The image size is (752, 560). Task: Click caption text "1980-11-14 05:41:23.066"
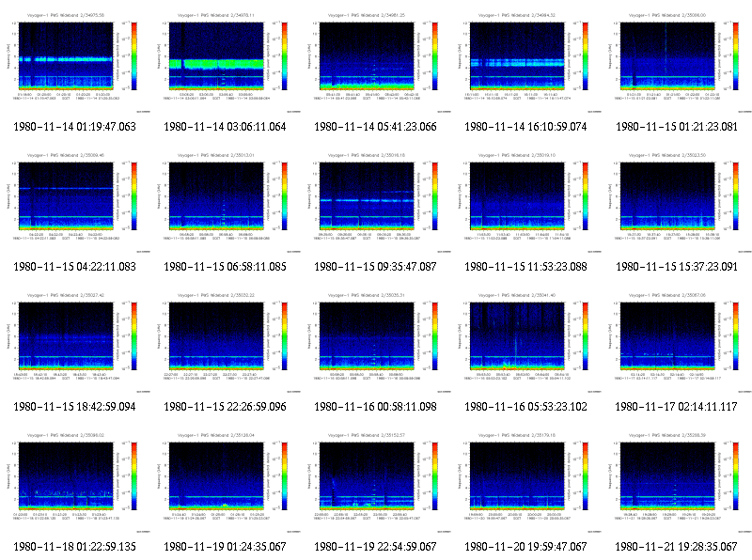pos(375,127)
